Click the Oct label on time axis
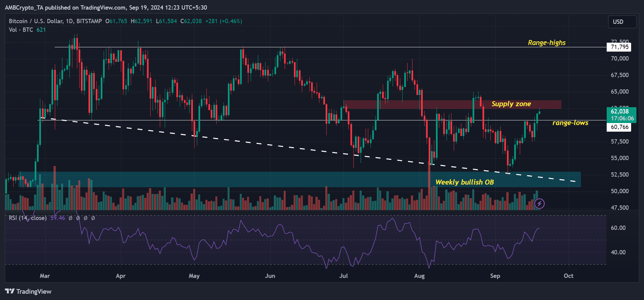This screenshot has height=300, width=644. [568, 276]
